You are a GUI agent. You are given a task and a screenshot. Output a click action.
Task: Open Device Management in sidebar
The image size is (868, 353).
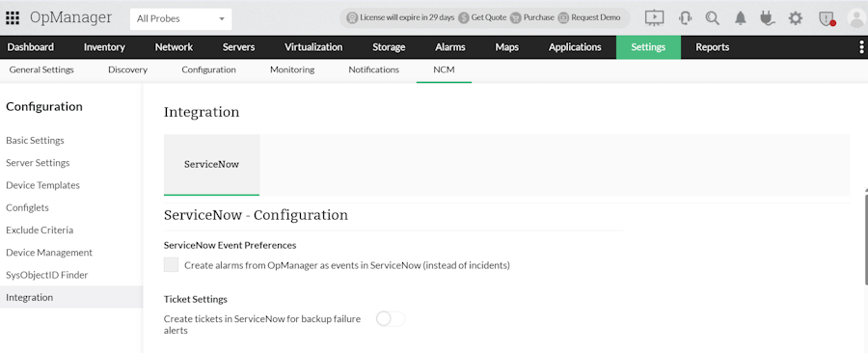coord(49,253)
